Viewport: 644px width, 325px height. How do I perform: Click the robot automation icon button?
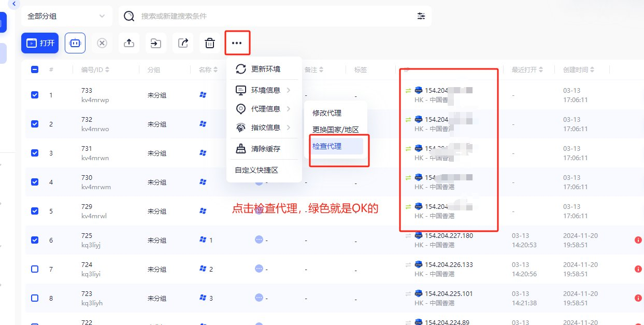75,43
